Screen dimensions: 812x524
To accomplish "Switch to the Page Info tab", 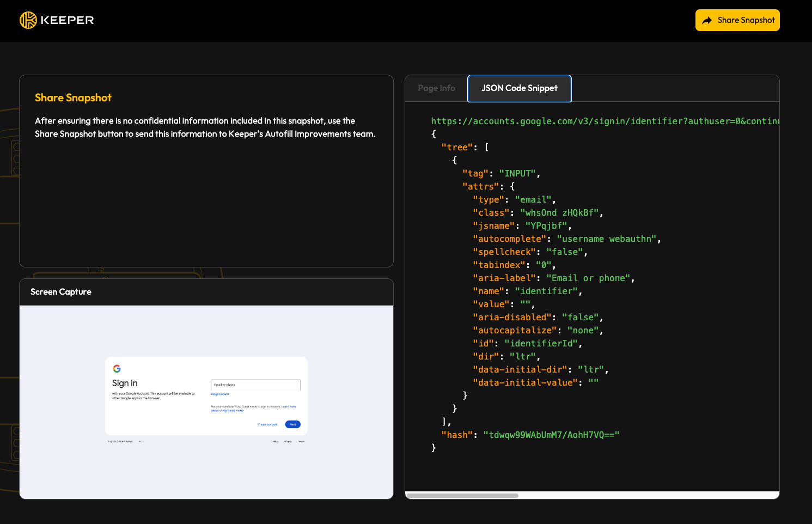I will coord(436,88).
